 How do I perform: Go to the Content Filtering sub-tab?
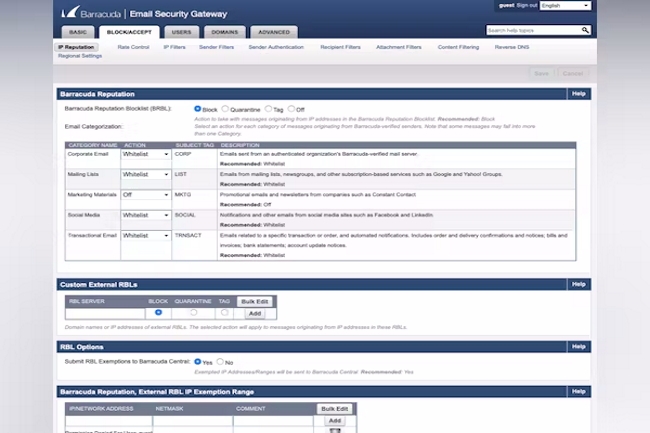(457, 47)
